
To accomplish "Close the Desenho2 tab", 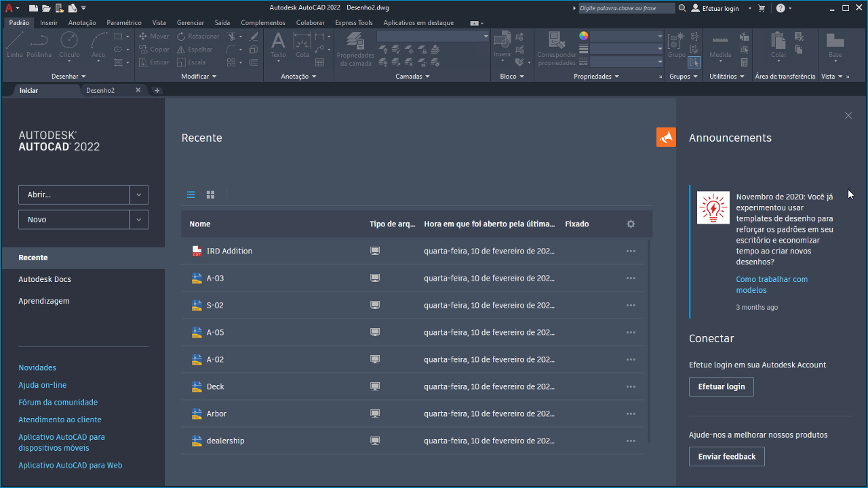I will (138, 90).
